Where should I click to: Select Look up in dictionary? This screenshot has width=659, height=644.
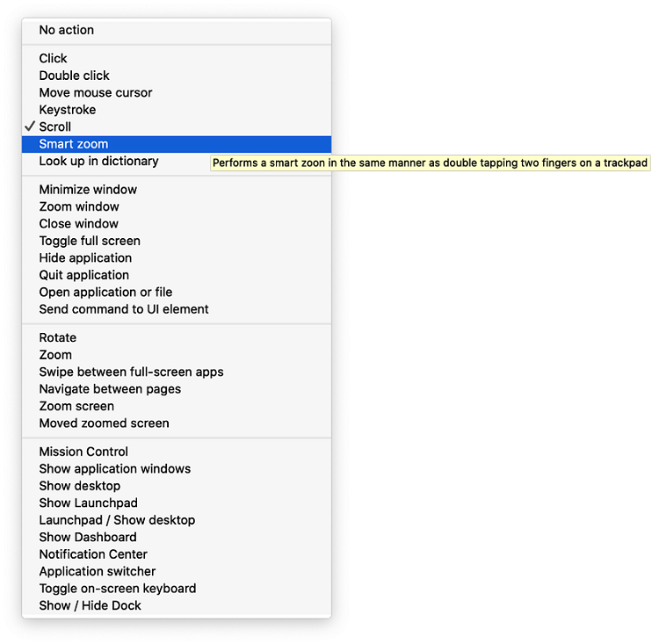(x=177, y=161)
